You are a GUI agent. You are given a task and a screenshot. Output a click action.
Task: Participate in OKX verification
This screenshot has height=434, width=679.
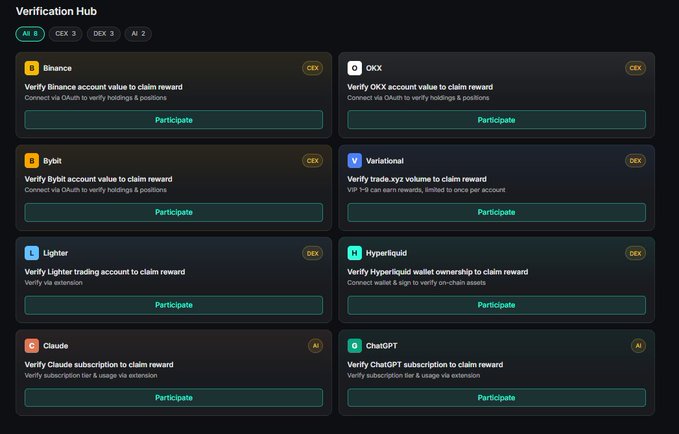pyautogui.click(x=496, y=120)
